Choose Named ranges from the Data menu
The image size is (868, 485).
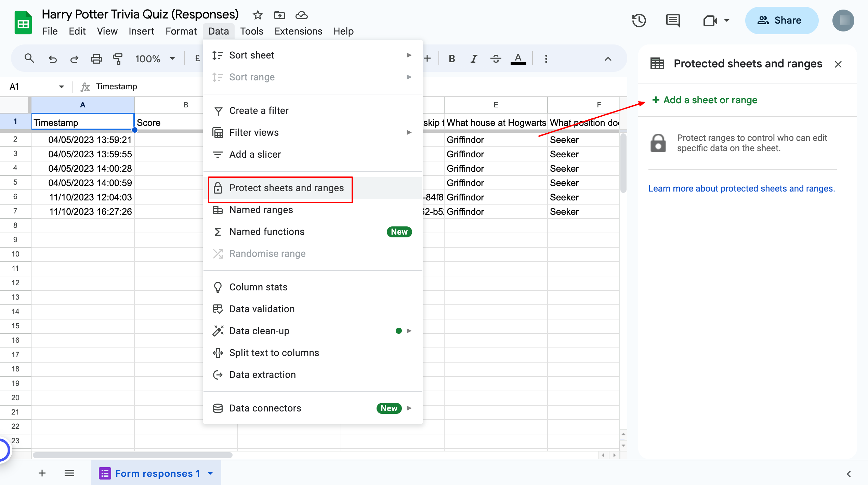click(x=261, y=210)
